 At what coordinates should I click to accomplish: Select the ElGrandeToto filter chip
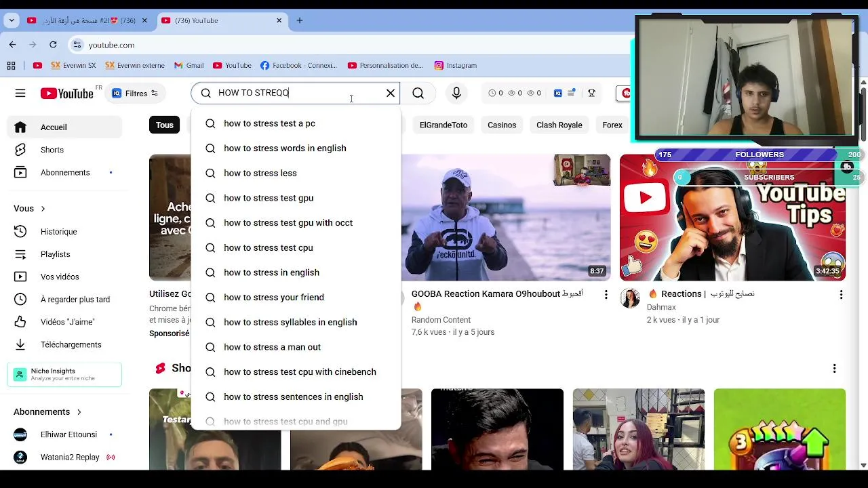pyautogui.click(x=443, y=125)
